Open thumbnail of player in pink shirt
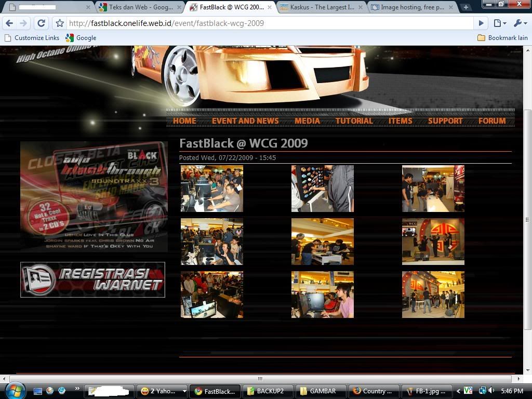Viewport: 532px width, 399px height. pos(322,295)
